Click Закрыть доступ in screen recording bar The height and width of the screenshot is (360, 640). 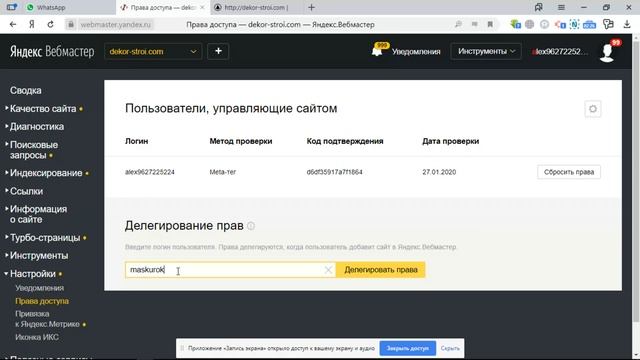pyautogui.click(x=408, y=349)
